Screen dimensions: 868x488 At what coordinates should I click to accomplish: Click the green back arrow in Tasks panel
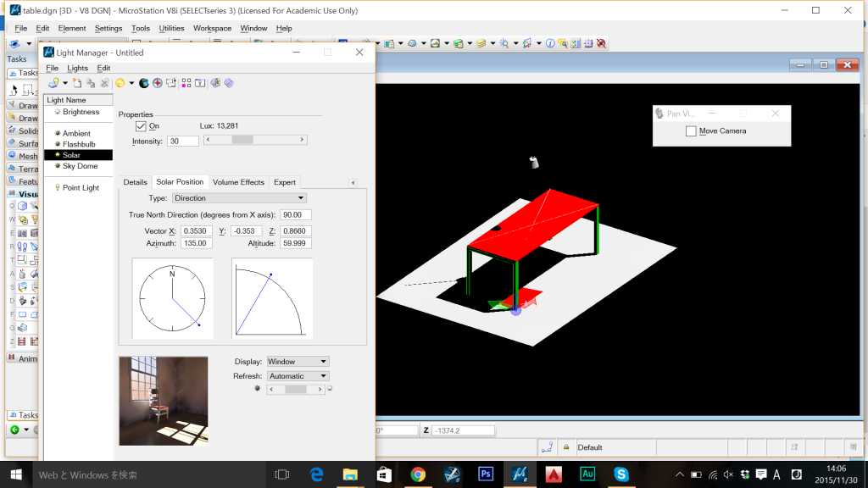pos(14,430)
